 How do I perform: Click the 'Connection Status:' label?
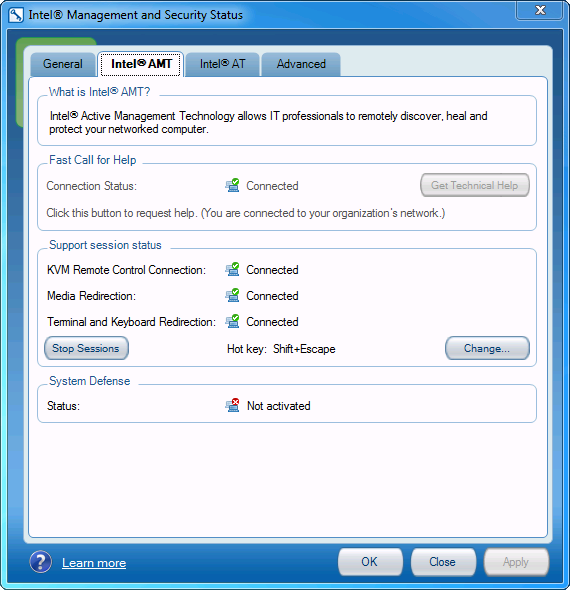[91, 186]
